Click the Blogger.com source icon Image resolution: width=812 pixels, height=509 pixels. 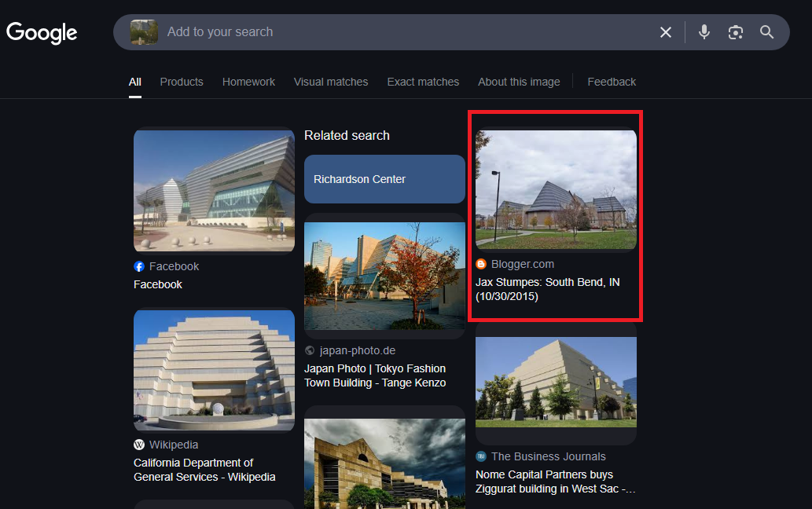[481, 264]
